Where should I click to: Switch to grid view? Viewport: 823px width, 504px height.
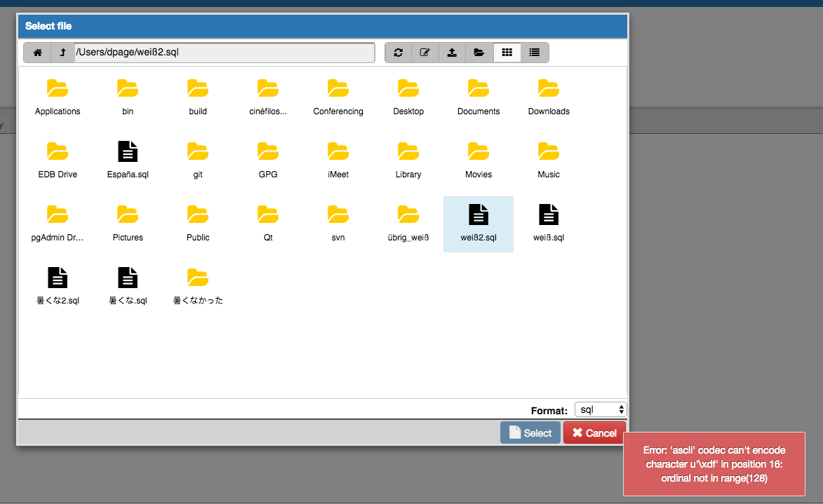(507, 53)
